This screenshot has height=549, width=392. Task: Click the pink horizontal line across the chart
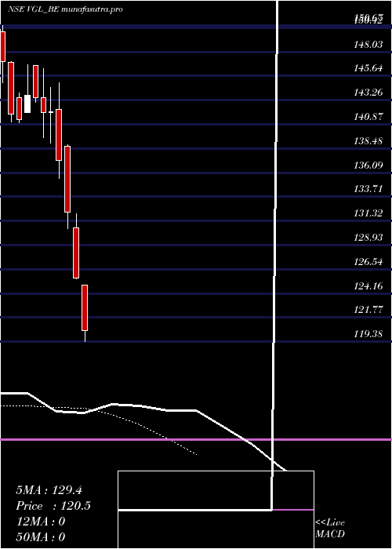pos(196,439)
